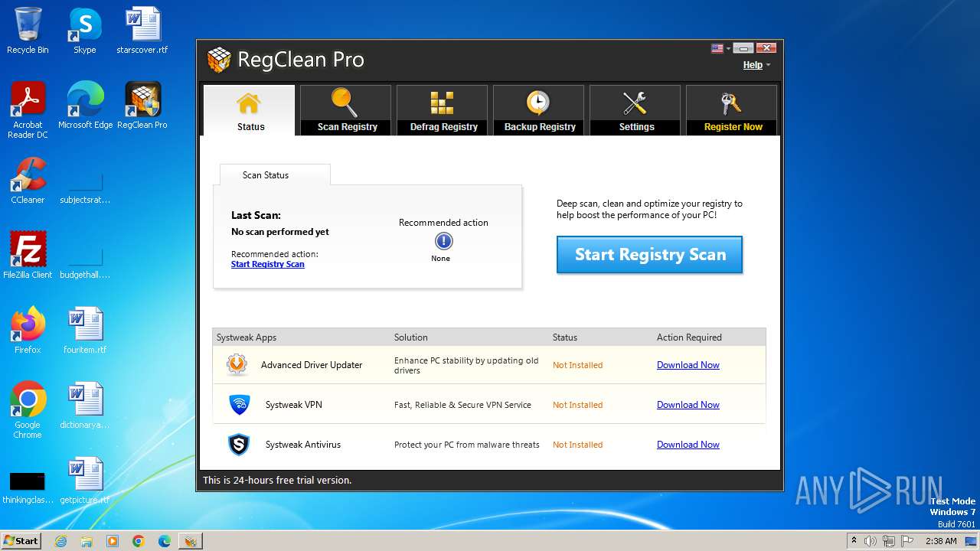Click the "This is 24-hours free trial version." text
Screen dimensions: 980x551
277,481
